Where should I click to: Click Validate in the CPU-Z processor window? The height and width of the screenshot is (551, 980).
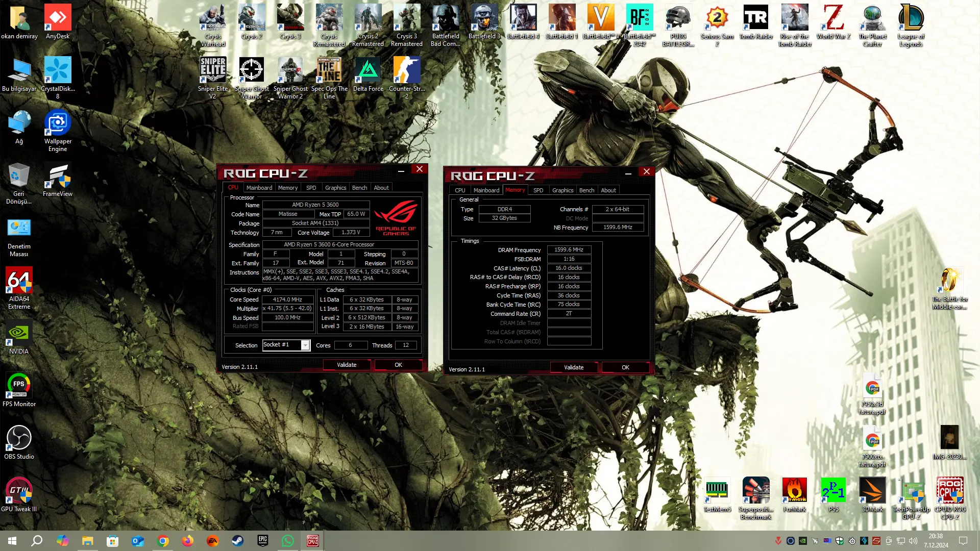[x=347, y=365]
